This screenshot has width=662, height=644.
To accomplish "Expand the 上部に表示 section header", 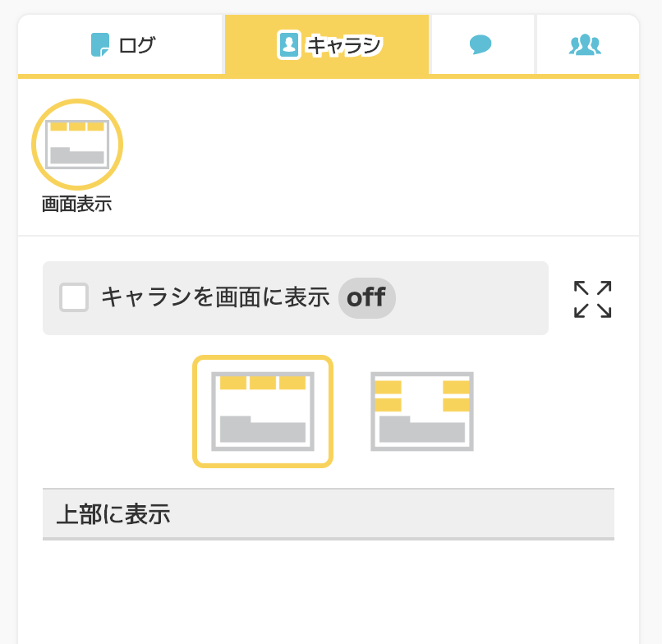I will tap(328, 514).
